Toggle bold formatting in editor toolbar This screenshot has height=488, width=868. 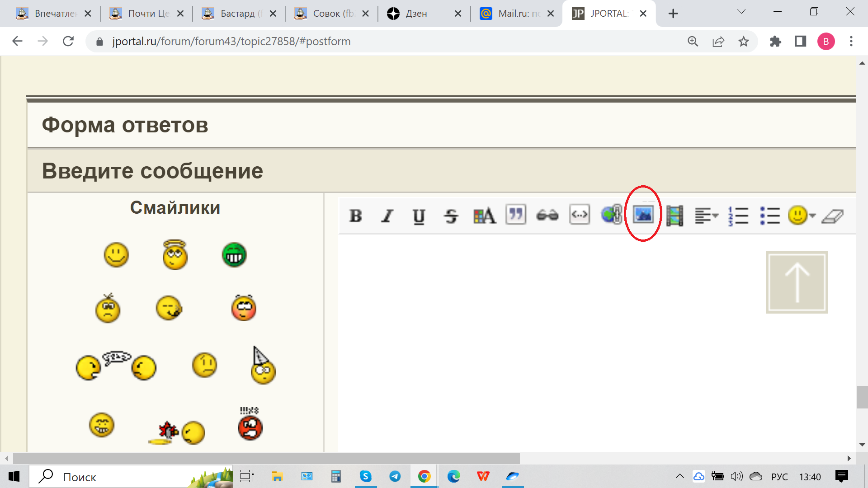(356, 216)
